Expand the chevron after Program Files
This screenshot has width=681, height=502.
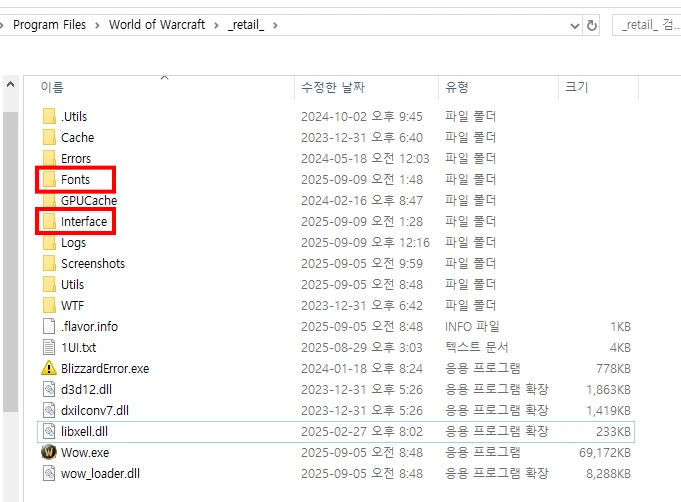[x=98, y=25]
